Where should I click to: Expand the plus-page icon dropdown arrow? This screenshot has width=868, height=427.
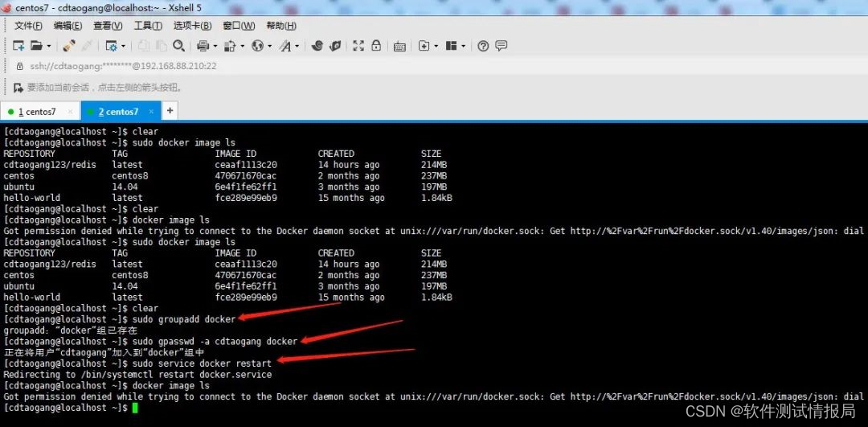click(x=436, y=47)
